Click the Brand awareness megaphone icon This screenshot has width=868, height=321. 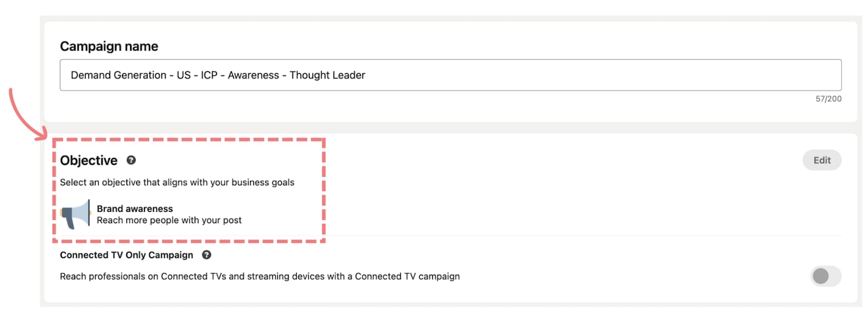(x=75, y=214)
